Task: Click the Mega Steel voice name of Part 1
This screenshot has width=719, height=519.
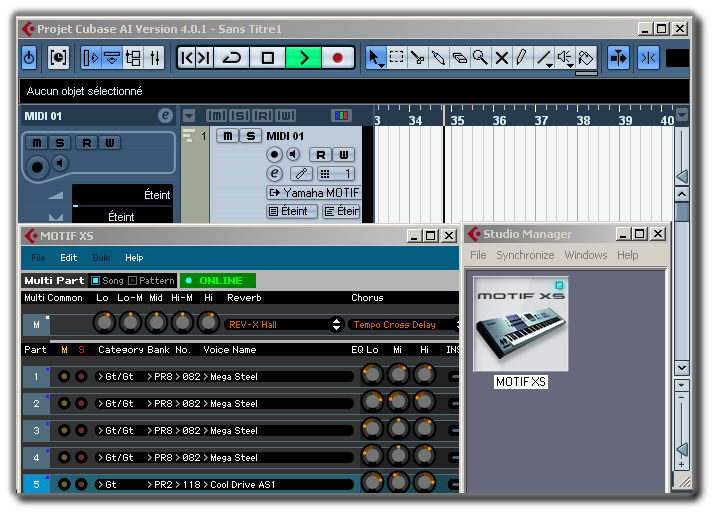Action: [x=234, y=377]
